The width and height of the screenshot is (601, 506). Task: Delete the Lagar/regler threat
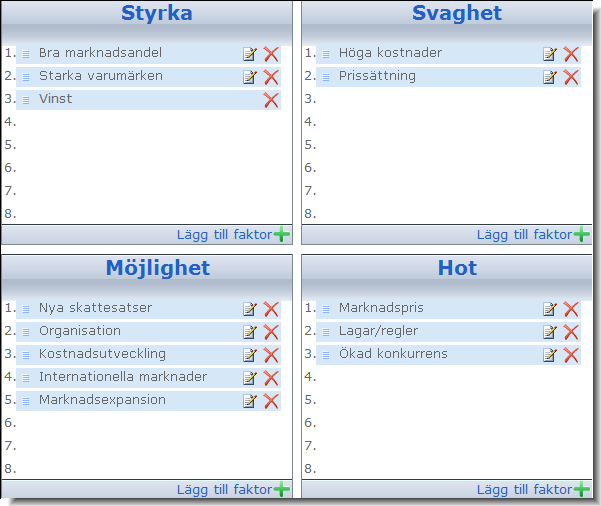click(571, 332)
